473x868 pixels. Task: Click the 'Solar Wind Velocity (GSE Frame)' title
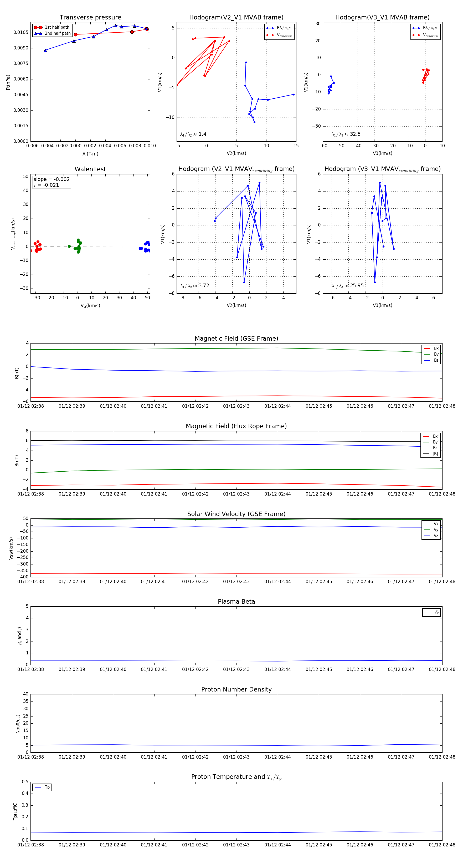point(236,514)
